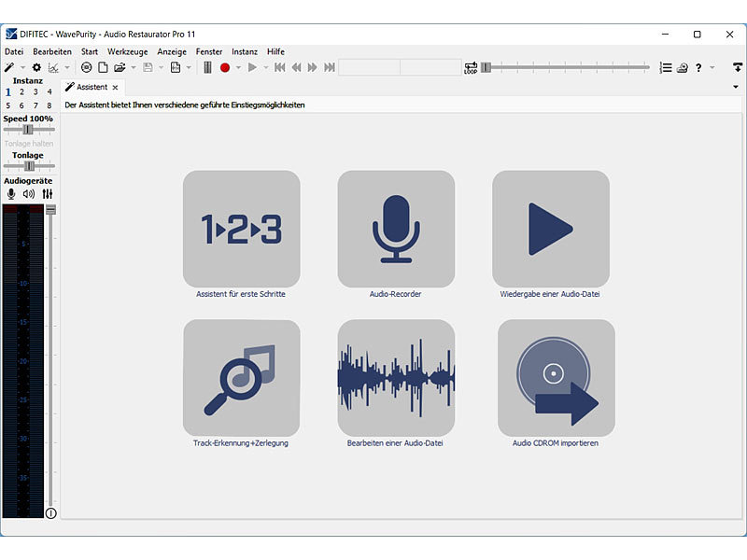Open Bearbeiten einer Audio-Datei tile
The height and width of the screenshot is (560, 747).
tap(396, 378)
